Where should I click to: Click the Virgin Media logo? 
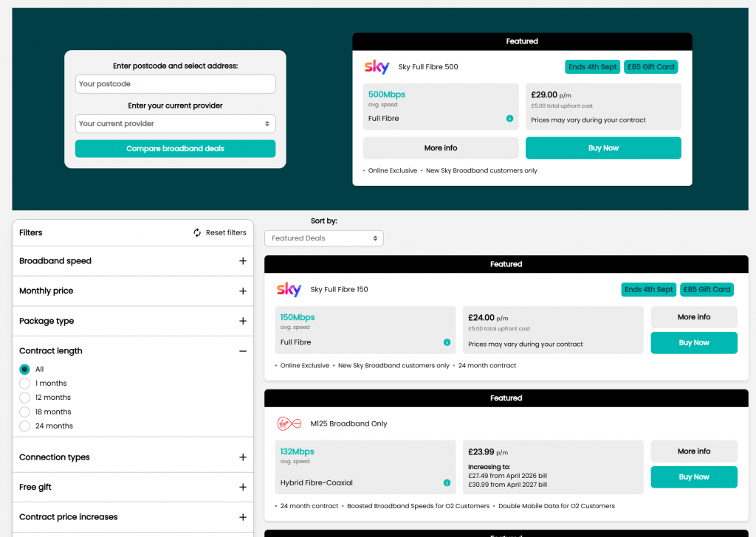[289, 423]
